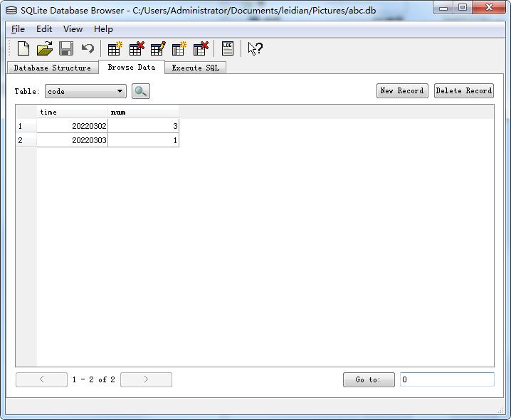The width and height of the screenshot is (511, 420).
Task: Click the Create Table icon
Action: point(115,48)
